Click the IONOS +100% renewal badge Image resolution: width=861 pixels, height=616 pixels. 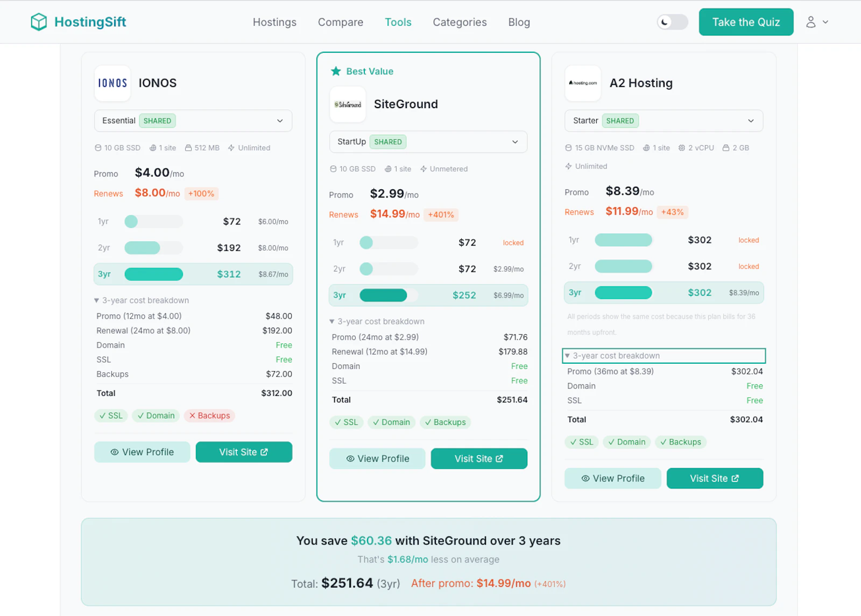201,194
